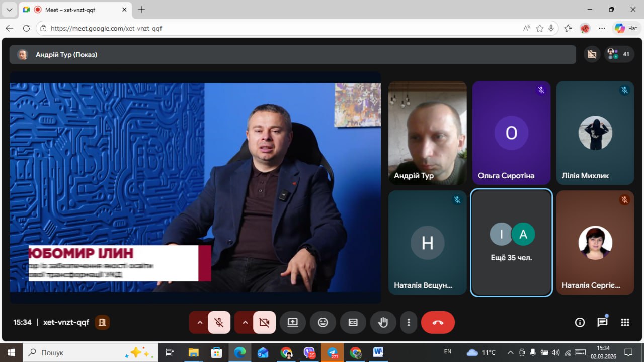Click the browser address bar URL

tap(107, 29)
